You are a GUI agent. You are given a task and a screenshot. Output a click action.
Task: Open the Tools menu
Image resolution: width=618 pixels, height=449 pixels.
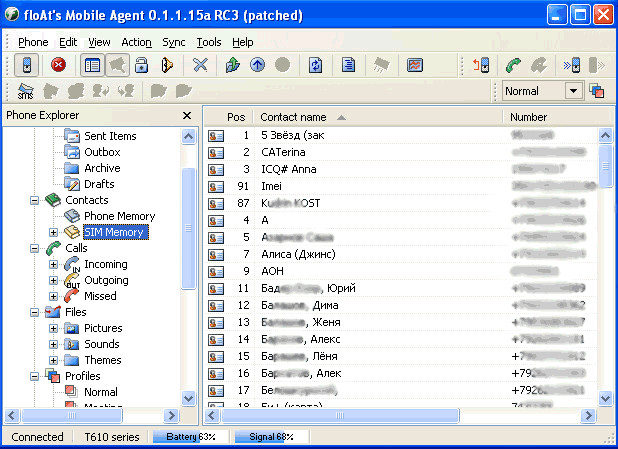pyautogui.click(x=209, y=42)
